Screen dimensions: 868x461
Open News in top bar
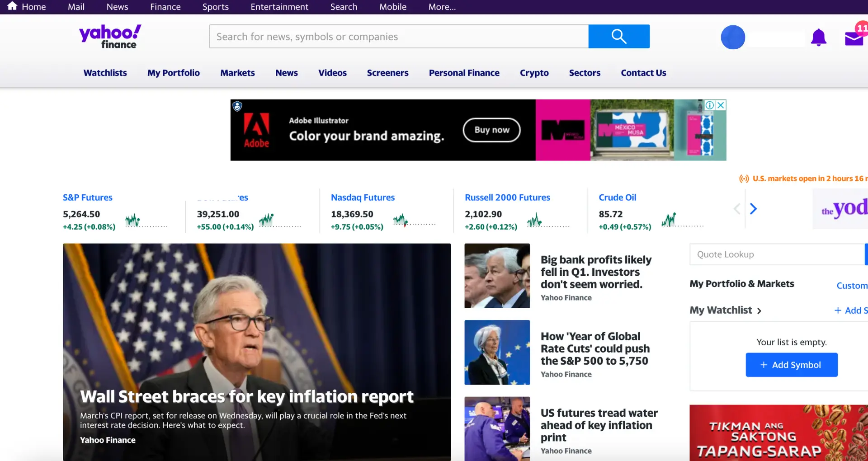click(117, 7)
